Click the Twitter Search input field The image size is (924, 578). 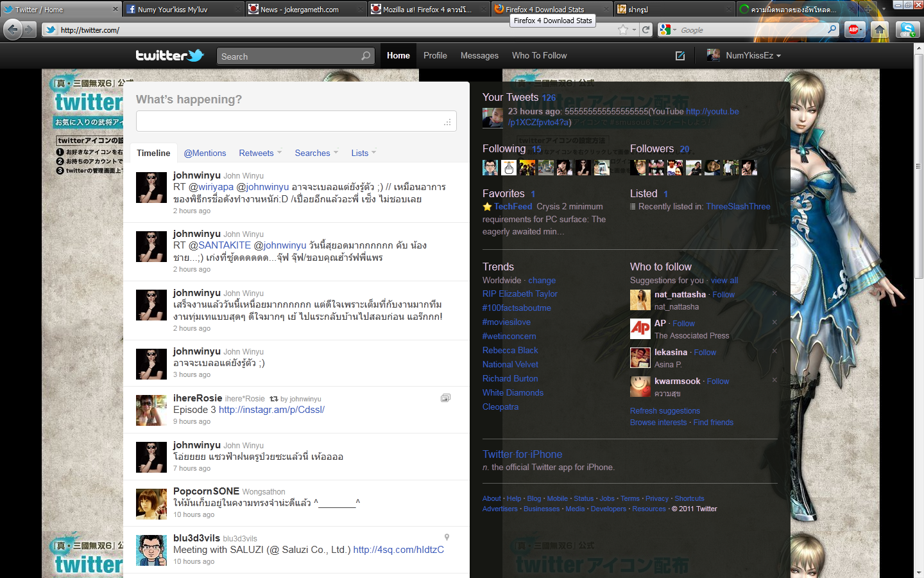tap(289, 57)
